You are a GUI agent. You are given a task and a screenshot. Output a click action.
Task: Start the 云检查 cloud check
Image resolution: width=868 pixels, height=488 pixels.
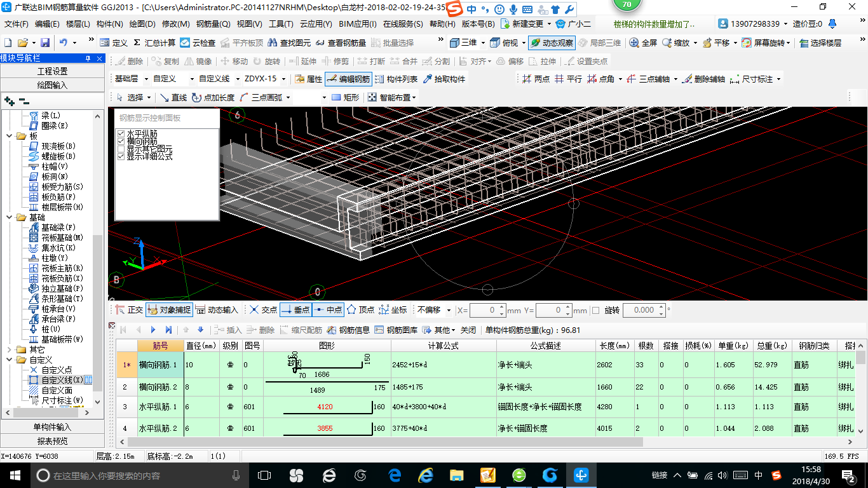[198, 43]
